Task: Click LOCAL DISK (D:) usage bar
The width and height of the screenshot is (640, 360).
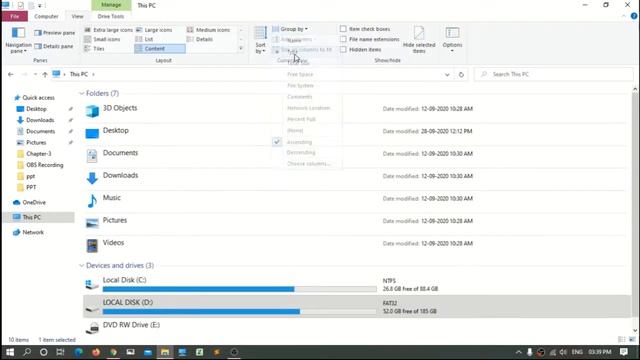Action: click(240, 312)
